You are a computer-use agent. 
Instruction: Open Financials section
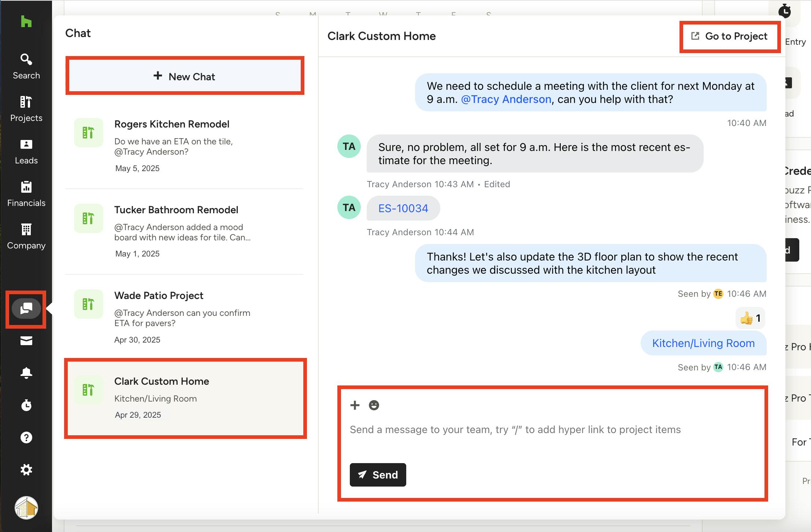coord(26,194)
